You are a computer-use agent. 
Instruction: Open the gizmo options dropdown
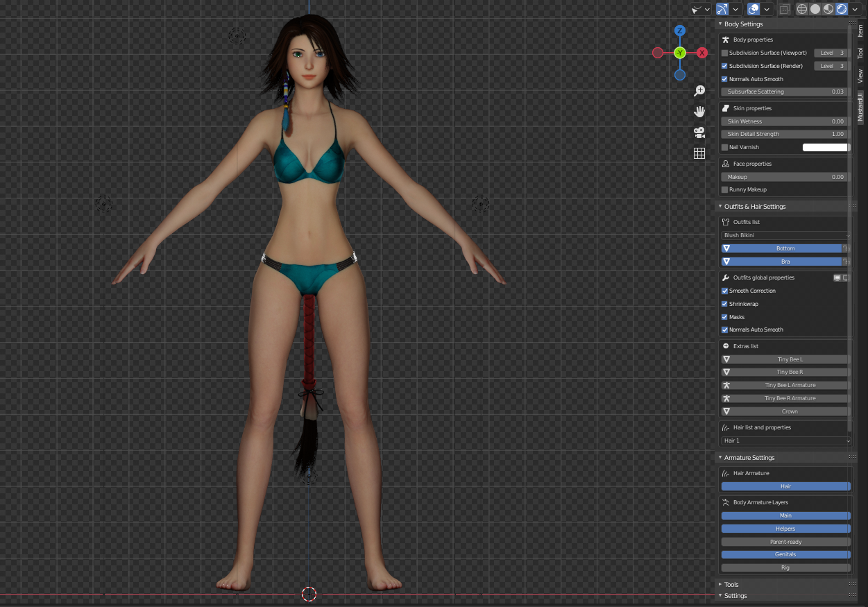click(735, 9)
